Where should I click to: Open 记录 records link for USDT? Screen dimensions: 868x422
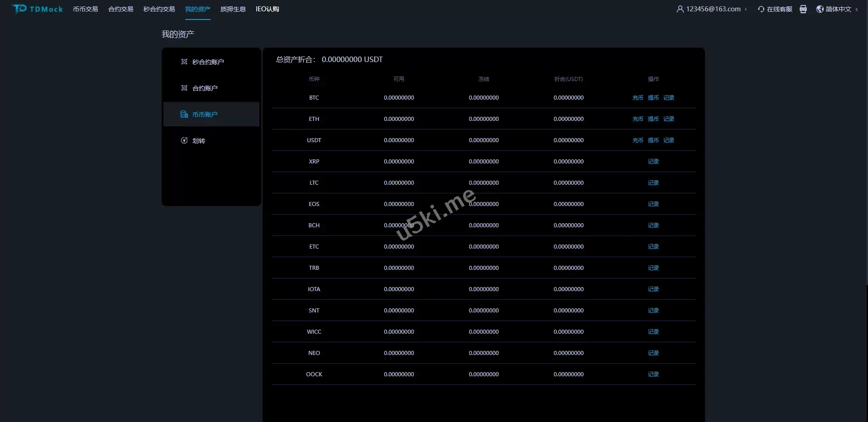[x=668, y=140]
